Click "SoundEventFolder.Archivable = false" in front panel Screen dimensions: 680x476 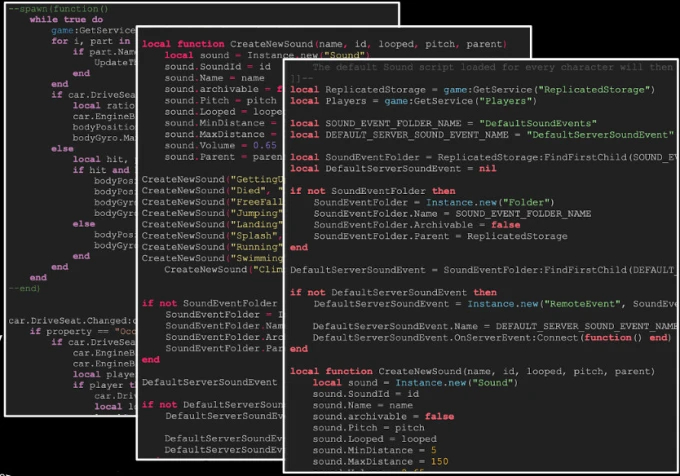tap(417, 225)
